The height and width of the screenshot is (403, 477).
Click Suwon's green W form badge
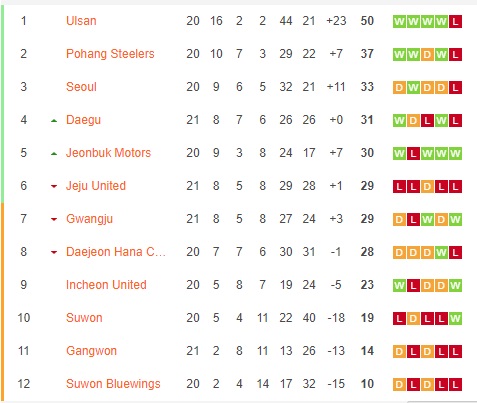point(455,319)
